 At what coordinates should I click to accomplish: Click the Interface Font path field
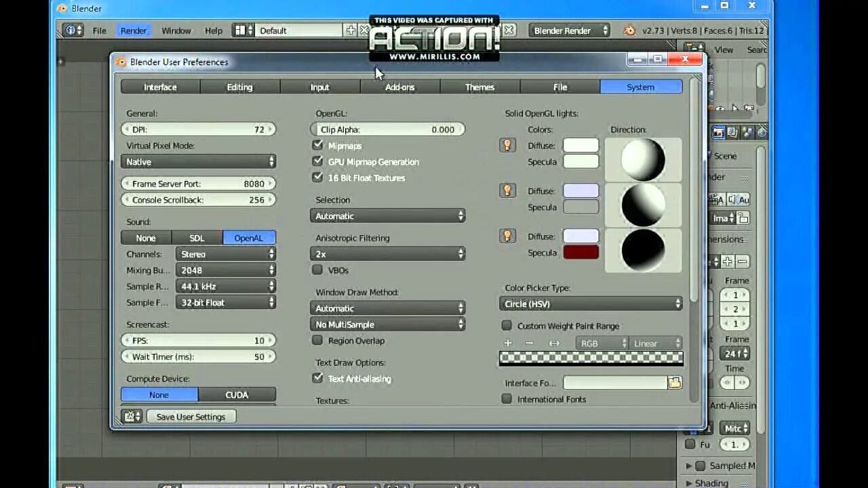pos(615,382)
